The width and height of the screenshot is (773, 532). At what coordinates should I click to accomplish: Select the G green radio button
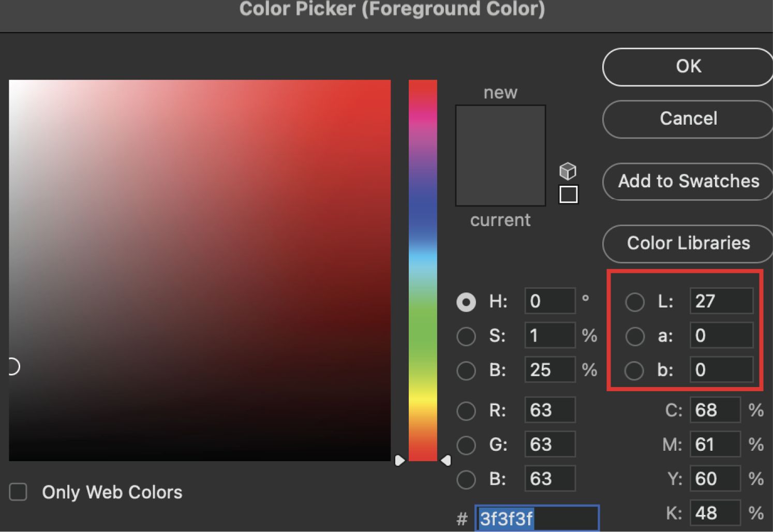click(466, 445)
